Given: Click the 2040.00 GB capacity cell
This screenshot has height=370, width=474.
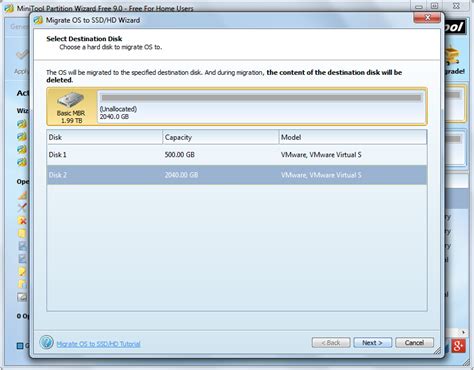Looking at the screenshot, I should [181, 175].
